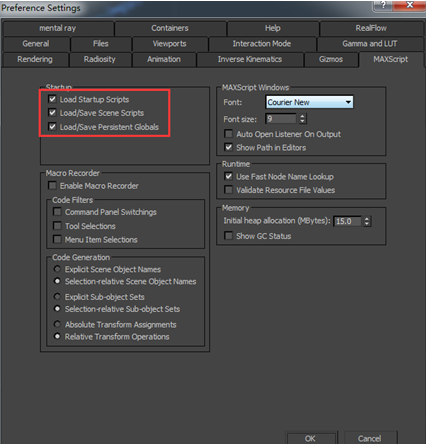Open the Interaction Mode tab
This screenshot has width=426, height=444.
point(262,44)
